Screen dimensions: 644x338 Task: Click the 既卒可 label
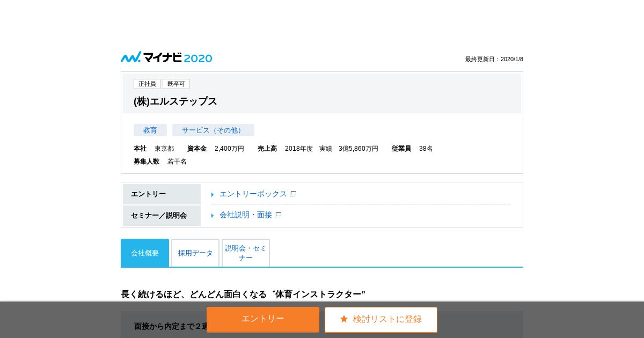(x=176, y=84)
